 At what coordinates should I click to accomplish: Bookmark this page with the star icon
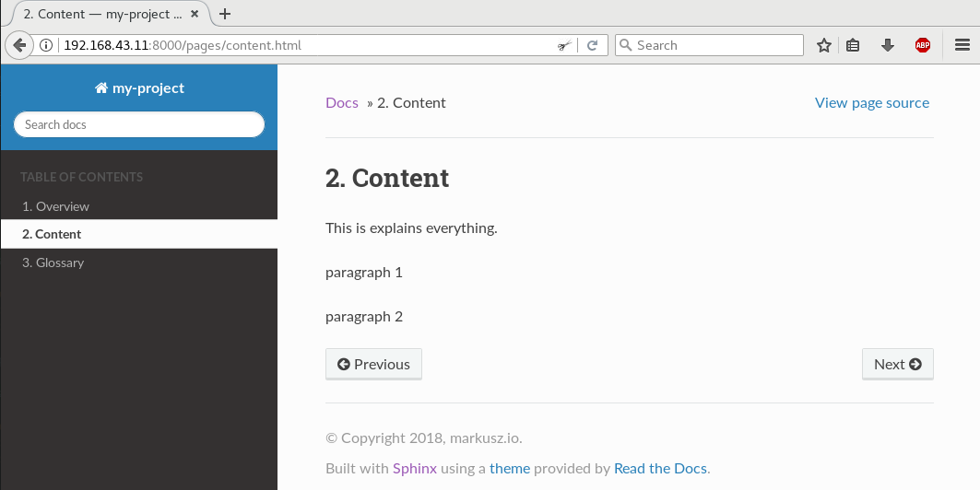(824, 45)
